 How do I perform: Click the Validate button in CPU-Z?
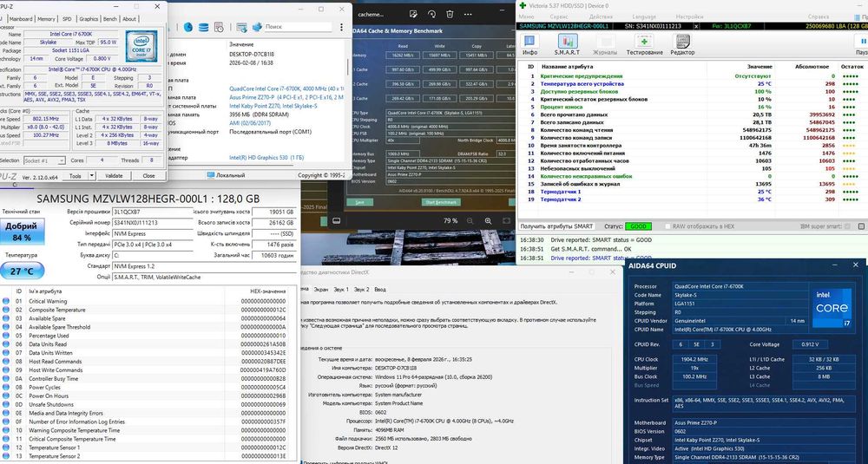(x=114, y=176)
